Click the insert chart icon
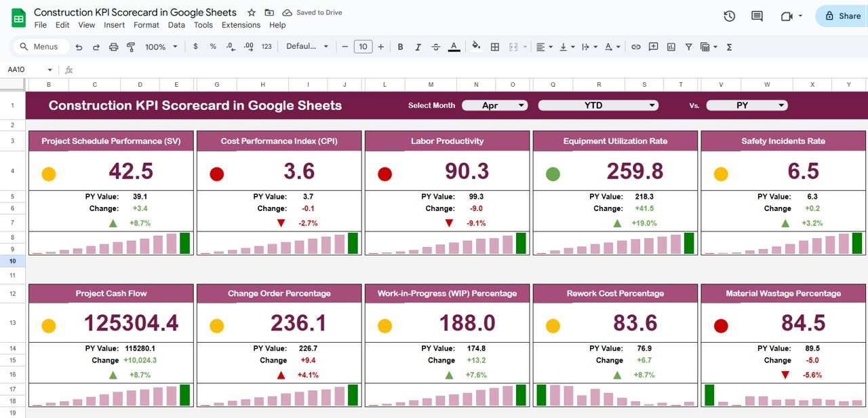 click(x=671, y=47)
